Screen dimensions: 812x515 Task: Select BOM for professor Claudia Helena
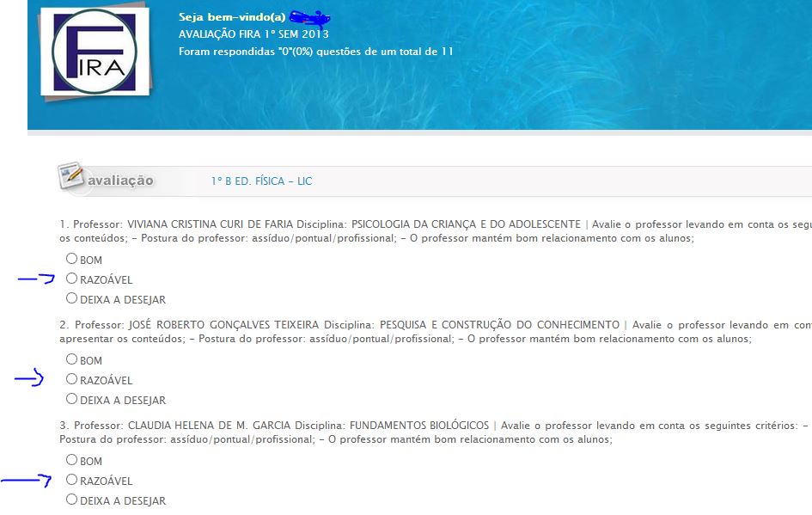click(71, 459)
